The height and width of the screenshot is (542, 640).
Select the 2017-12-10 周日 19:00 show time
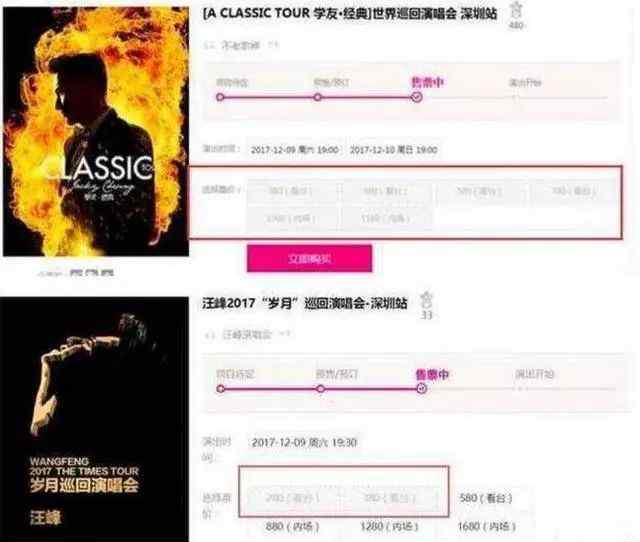393,150
